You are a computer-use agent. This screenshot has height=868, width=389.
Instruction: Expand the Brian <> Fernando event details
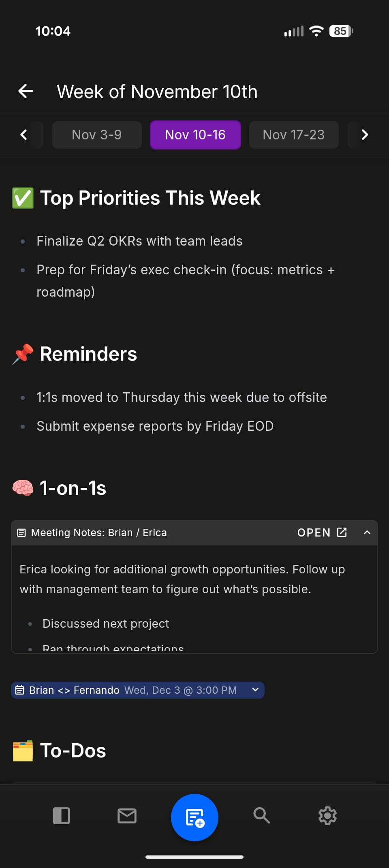pos(255,690)
